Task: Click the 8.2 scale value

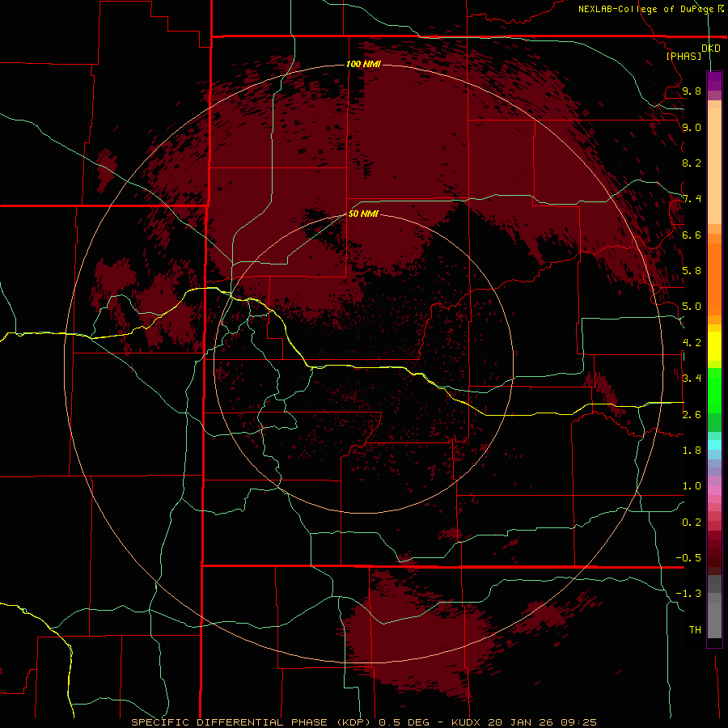Action: tap(692, 163)
